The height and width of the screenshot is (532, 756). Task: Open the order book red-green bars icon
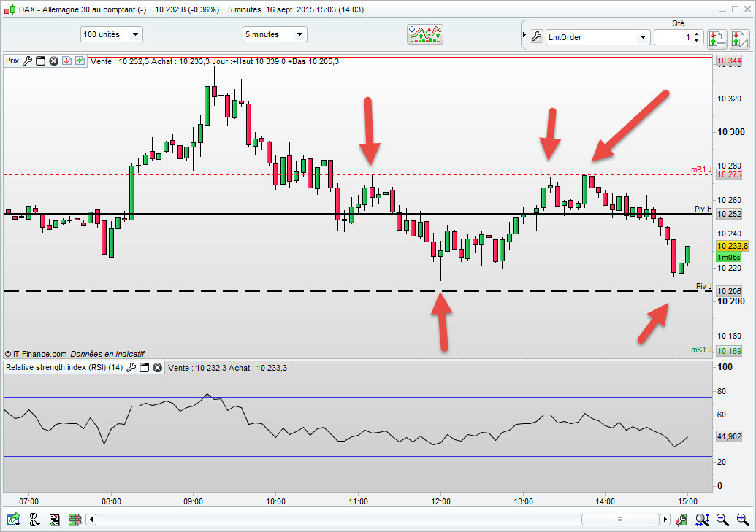pos(75,520)
